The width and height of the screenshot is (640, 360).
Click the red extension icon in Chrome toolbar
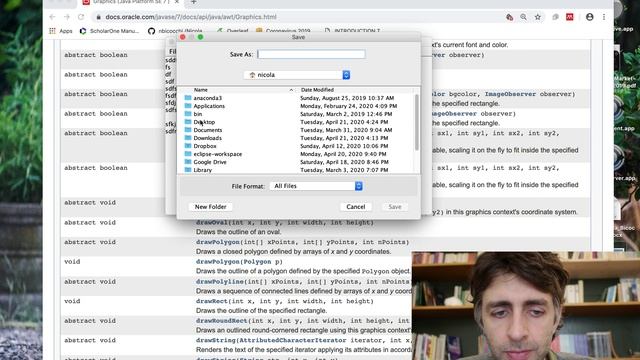point(570,17)
